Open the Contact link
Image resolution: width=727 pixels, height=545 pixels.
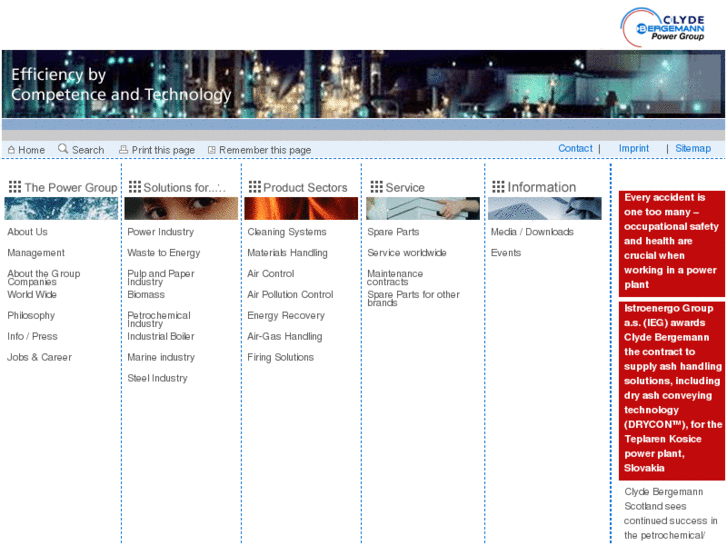point(575,148)
